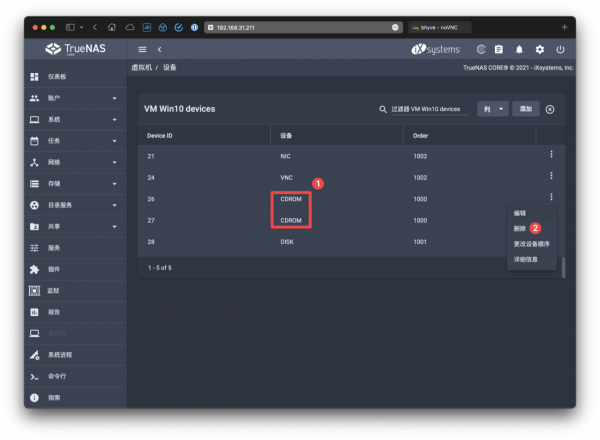Click the iCloud tabs icon in browser
The width and height of the screenshot is (600, 440).
[130, 27]
